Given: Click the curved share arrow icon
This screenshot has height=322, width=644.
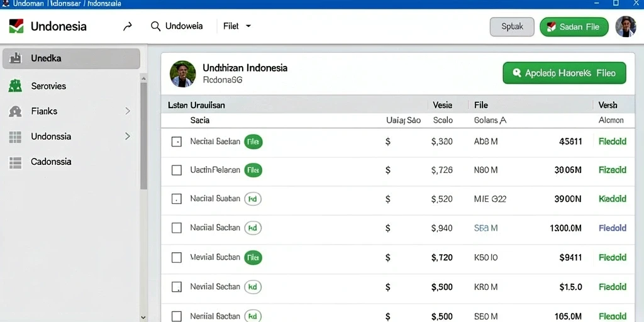Looking at the screenshot, I should click(128, 26).
